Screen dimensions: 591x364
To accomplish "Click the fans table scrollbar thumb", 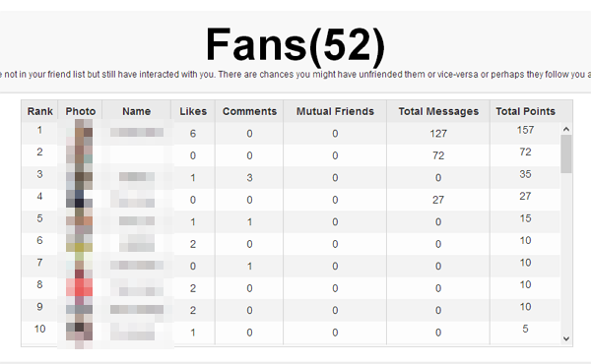I will [565, 153].
